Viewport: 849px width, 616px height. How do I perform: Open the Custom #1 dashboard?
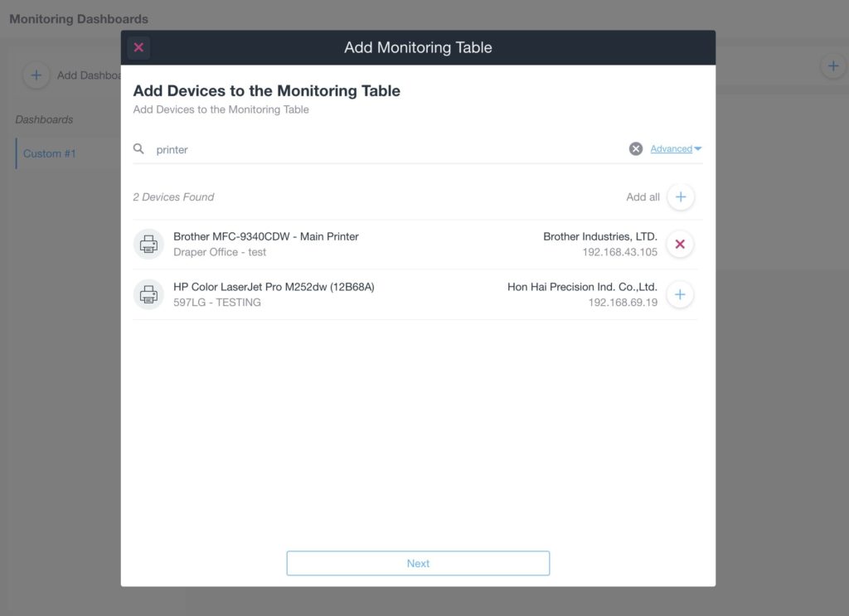(49, 153)
